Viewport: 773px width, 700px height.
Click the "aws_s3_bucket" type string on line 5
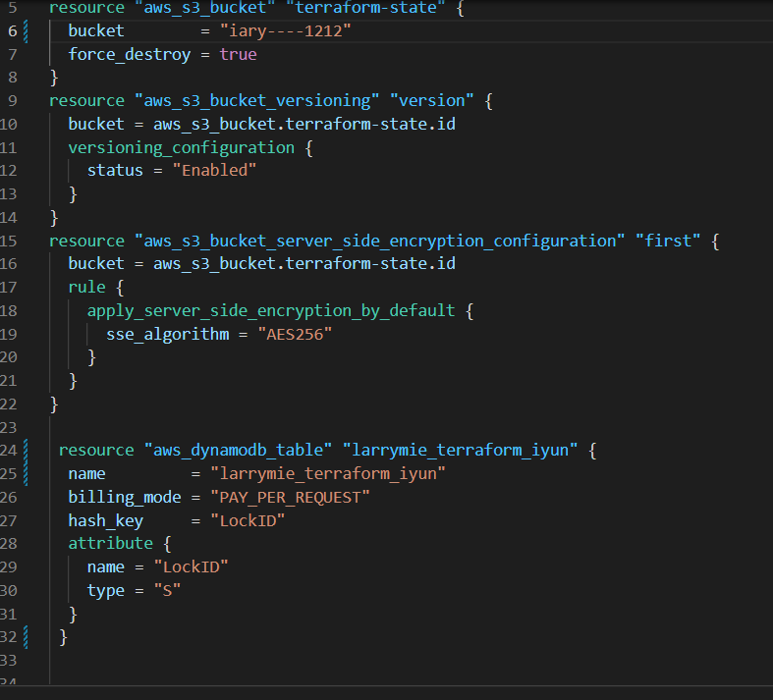pos(205,8)
